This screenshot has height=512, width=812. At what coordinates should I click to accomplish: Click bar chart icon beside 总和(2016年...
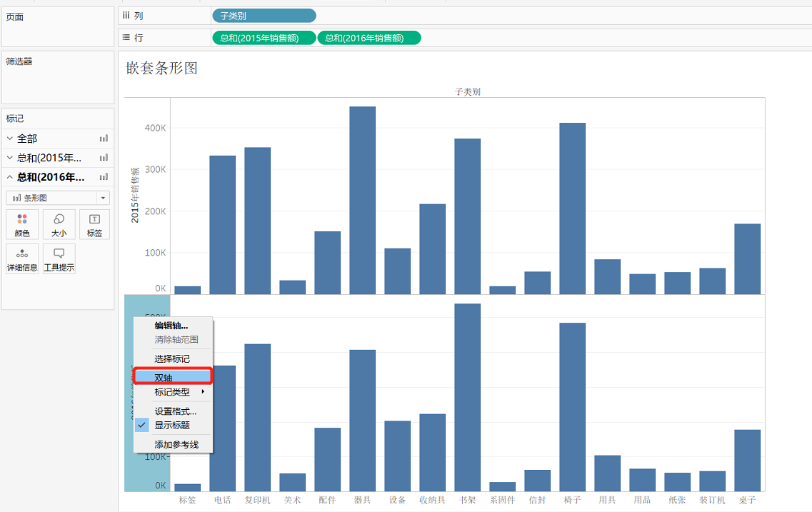tap(104, 176)
